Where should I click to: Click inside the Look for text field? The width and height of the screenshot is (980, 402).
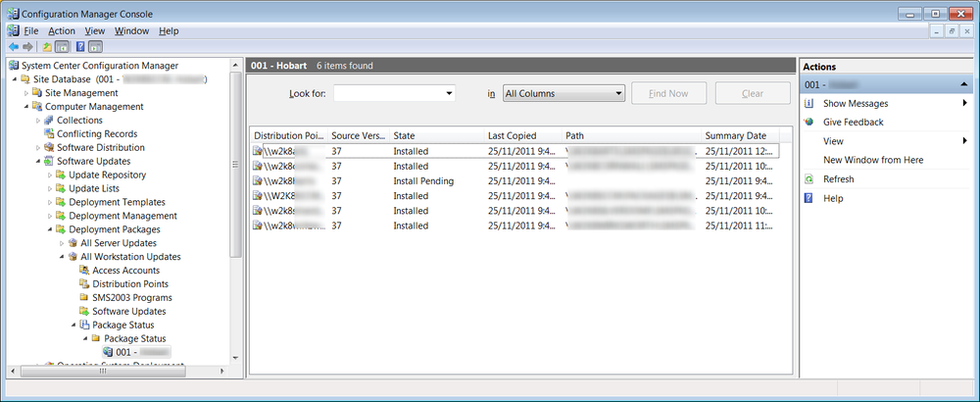pos(389,94)
